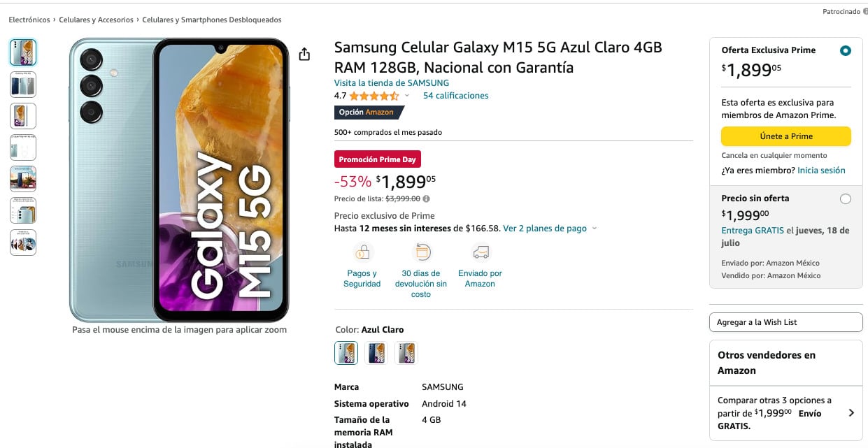868x448 pixels.
Task: Go to Celulares y Smartphones Desbloqueados breadcrumb
Action: (x=212, y=20)
